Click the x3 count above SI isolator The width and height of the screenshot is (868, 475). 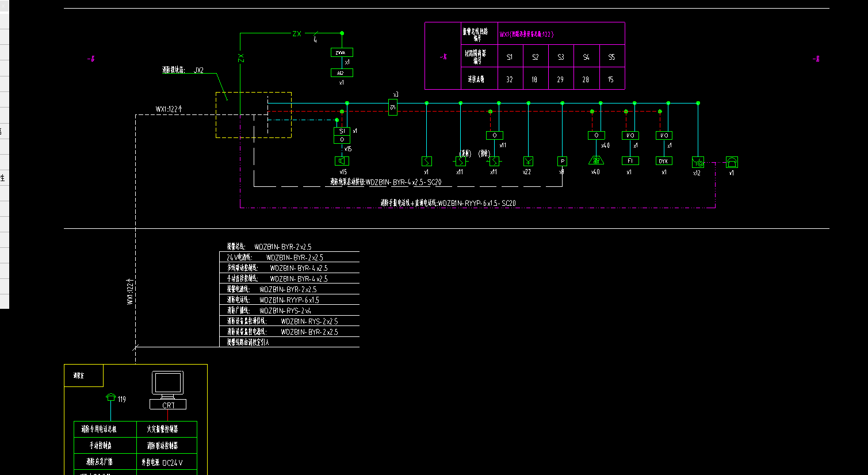pos(395,95)
